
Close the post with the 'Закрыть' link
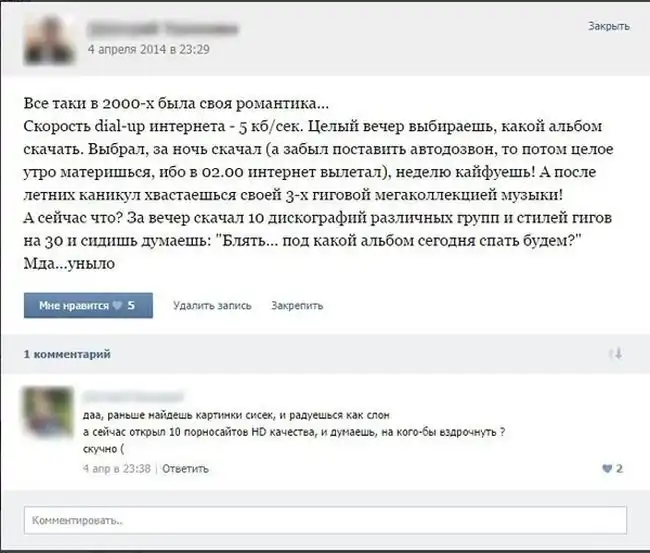tap(609, 26)
